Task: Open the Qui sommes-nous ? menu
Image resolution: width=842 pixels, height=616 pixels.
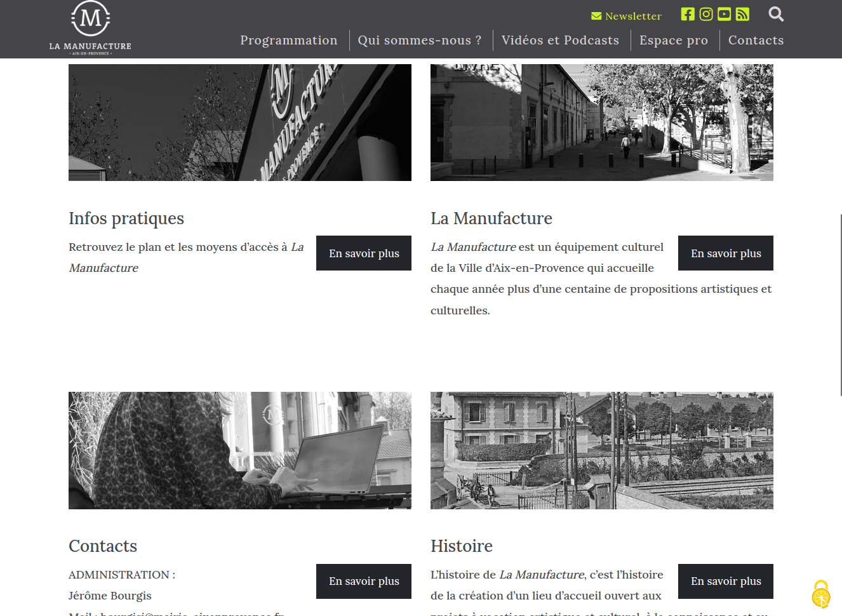Action: [419, 40]
